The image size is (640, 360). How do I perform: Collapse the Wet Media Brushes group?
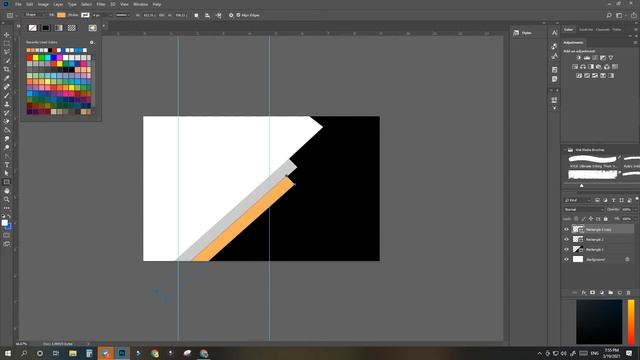pos(565,150)
